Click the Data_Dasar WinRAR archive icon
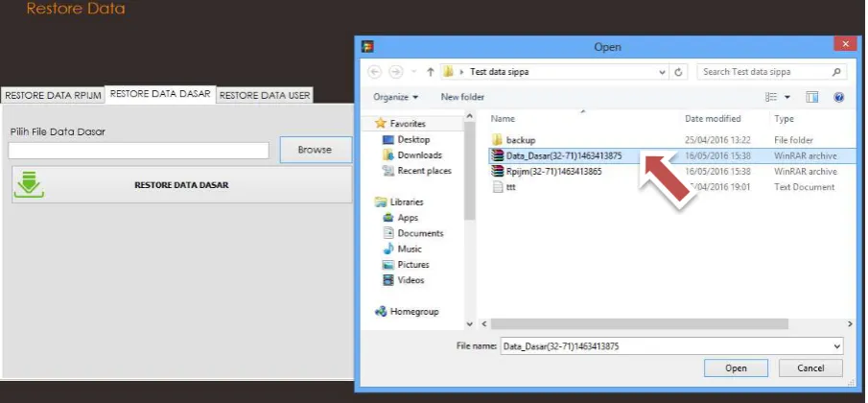Image resolution: width=868 pixels, height=403 pixels. tap(497, 155)
